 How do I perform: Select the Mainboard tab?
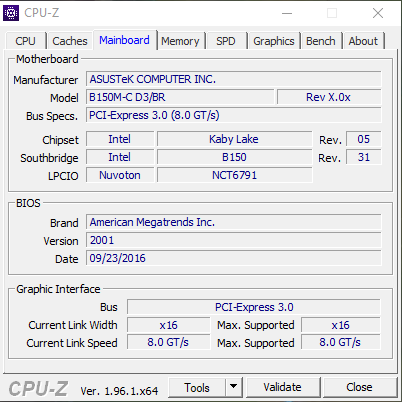tap(124, 40)
